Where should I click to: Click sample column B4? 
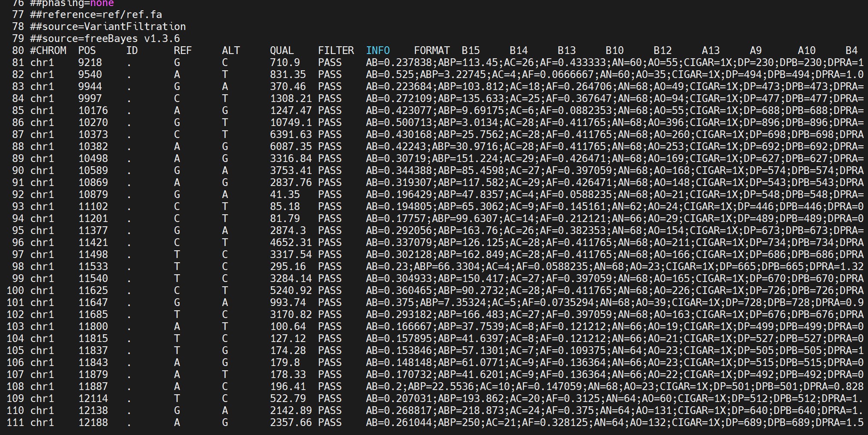click(852, 51)
